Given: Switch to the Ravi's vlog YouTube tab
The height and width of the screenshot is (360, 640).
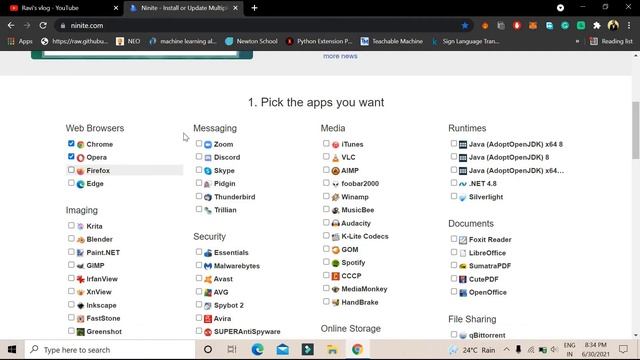Looking at the screenshot, I should 60,8.
